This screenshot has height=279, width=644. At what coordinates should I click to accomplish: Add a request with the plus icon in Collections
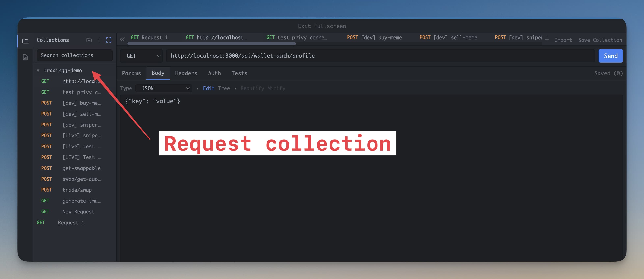click(x=99, y=40)
